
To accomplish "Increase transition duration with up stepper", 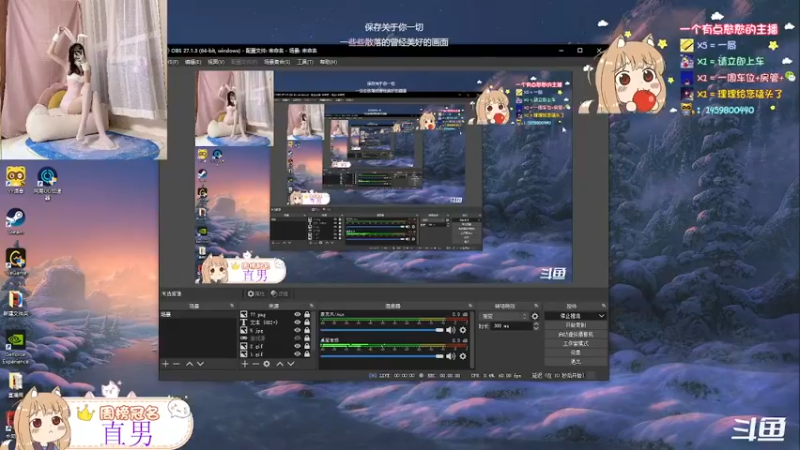I will click(x=536, y=324).
